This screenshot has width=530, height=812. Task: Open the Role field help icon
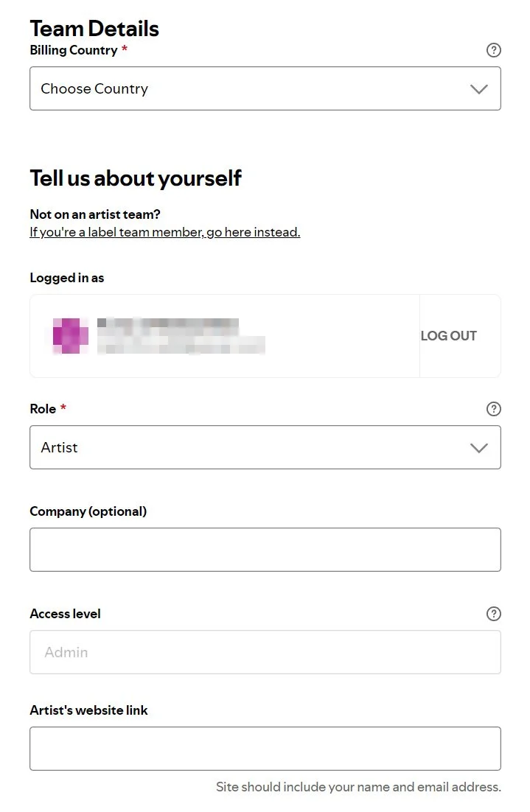click(x=493, y=409)
